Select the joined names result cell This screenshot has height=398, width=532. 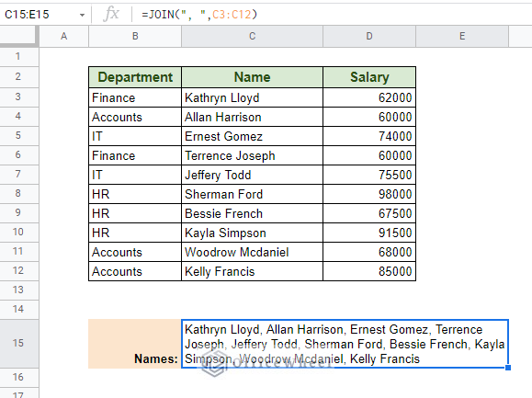point(345,344)
